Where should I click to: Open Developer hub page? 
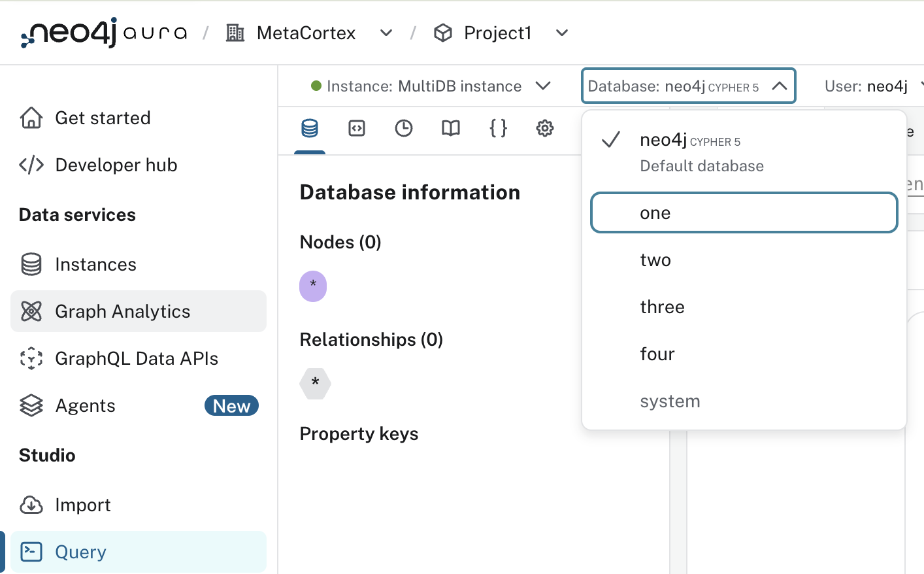[139, 165]
